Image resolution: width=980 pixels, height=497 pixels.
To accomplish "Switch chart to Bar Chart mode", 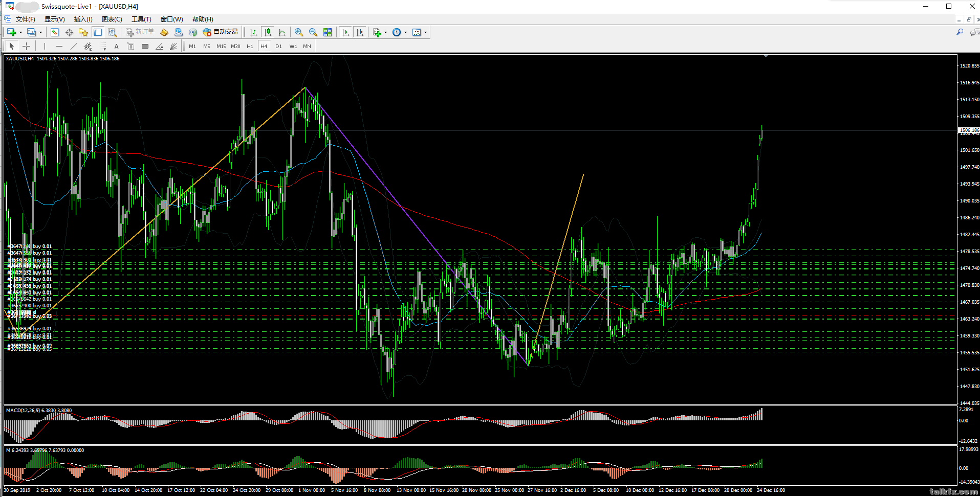I will pyautogui.click(x=253, y=32).
